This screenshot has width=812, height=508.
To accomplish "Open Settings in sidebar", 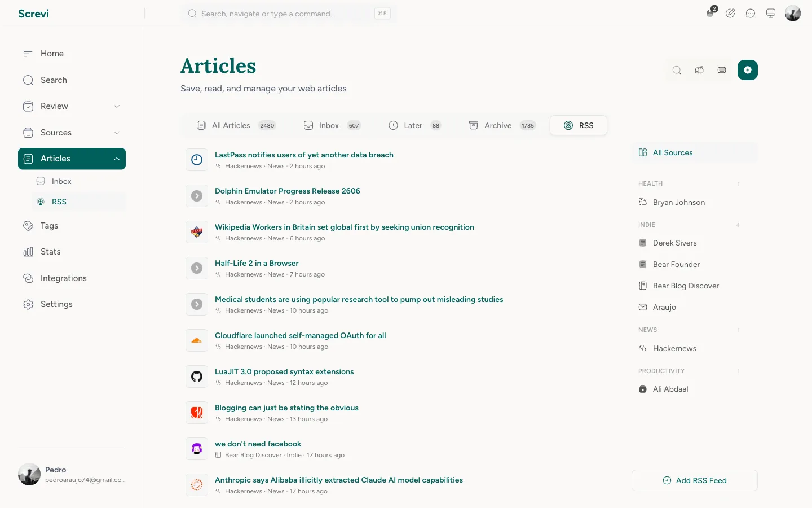I will click(72, 304).
